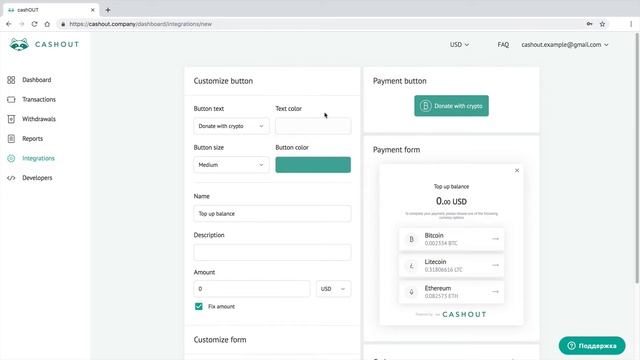Click the Bitcoin row arrow icon
The height and width of the screenshot is (360, 640).
pos(495,239)
